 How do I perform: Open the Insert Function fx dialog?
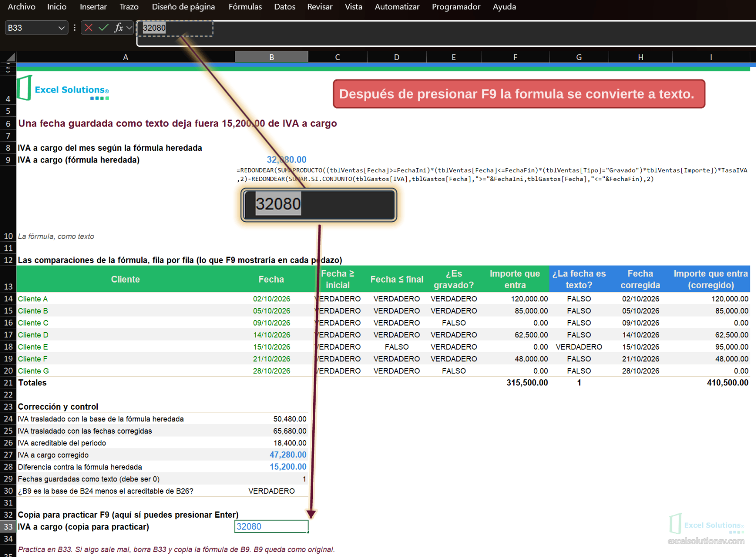pos(119,28)
